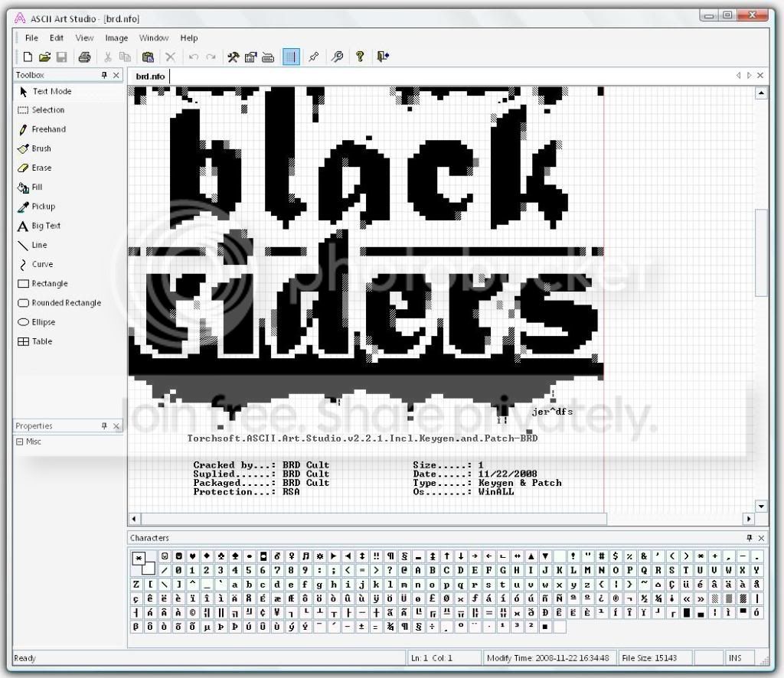Open the Help menu

coord(189,38)
